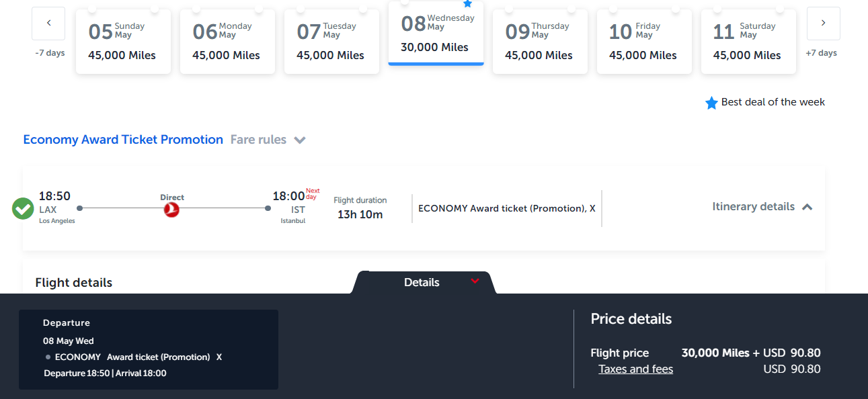Select Tuesday 07 May date card
868x399 pixels.
(x=331, y=41)
